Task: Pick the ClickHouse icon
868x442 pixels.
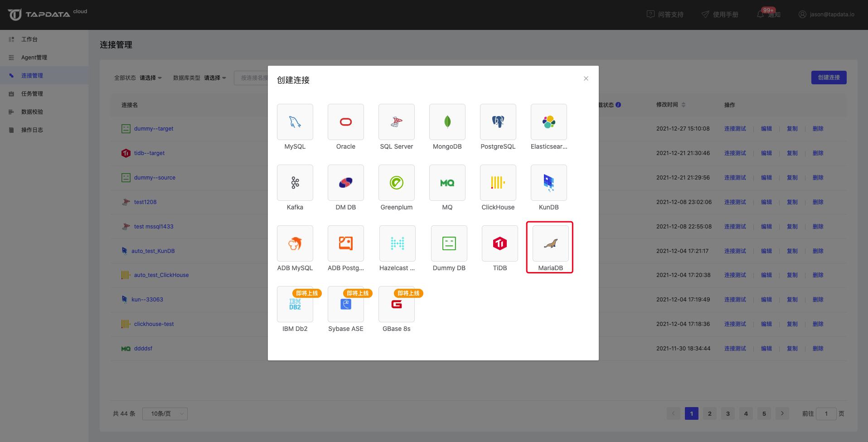Action: pos(498,183)
